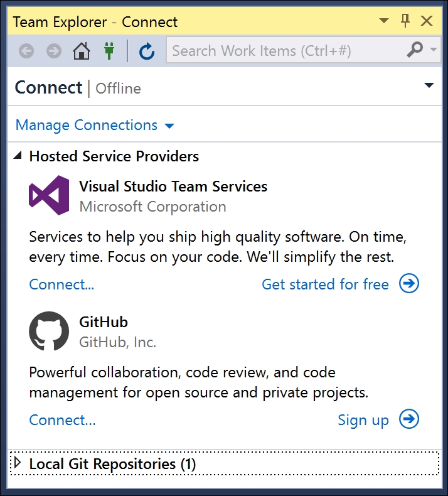Click the Home icon in toolbar
The height and width of the screenshot is (496, 448).
tap(82, 51)
